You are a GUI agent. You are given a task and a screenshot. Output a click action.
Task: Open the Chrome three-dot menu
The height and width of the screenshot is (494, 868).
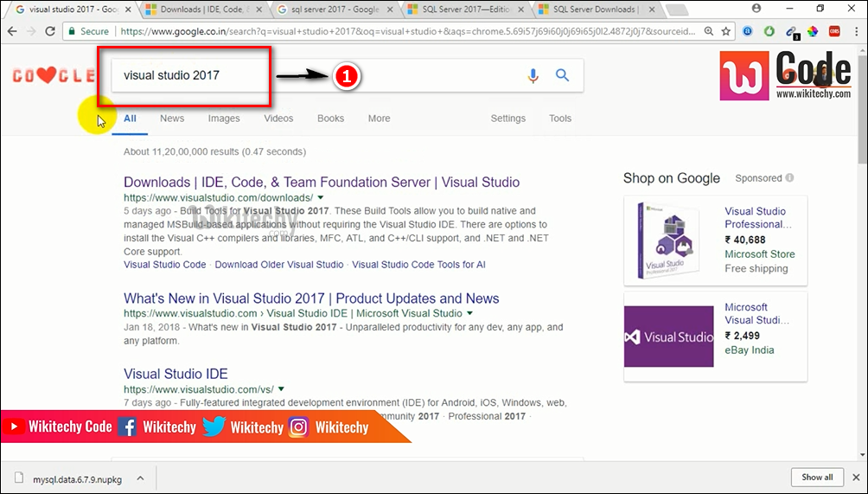[856, 31]
